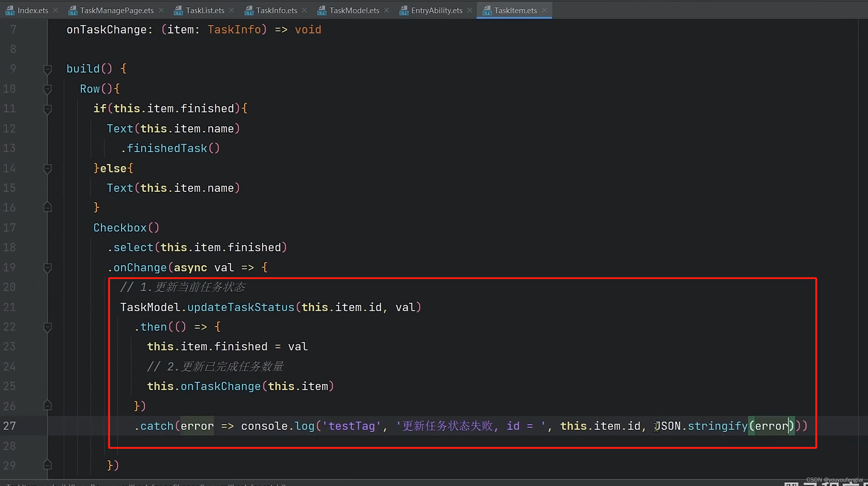Click the fold end marker on line 26
Screen dimensions: 868x486
pyautogui.click(x=47, y=405)
